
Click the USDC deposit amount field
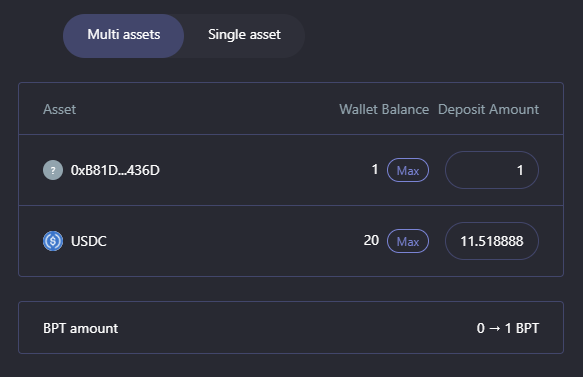pyautogui.click(x=492, y=241)
